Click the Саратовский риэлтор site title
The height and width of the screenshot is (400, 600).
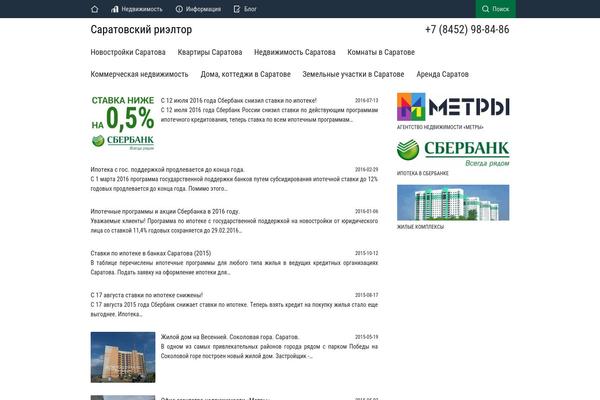(x=141, y=29)
